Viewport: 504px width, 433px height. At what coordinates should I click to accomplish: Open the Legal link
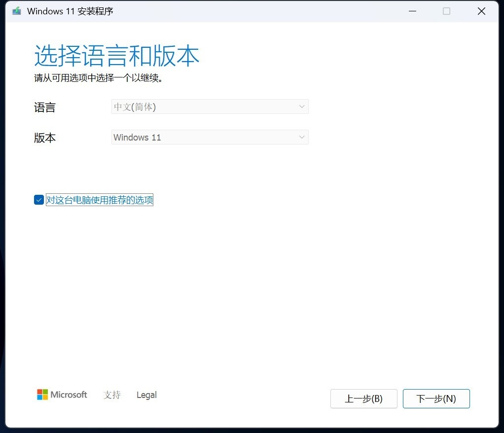[146, 395]
